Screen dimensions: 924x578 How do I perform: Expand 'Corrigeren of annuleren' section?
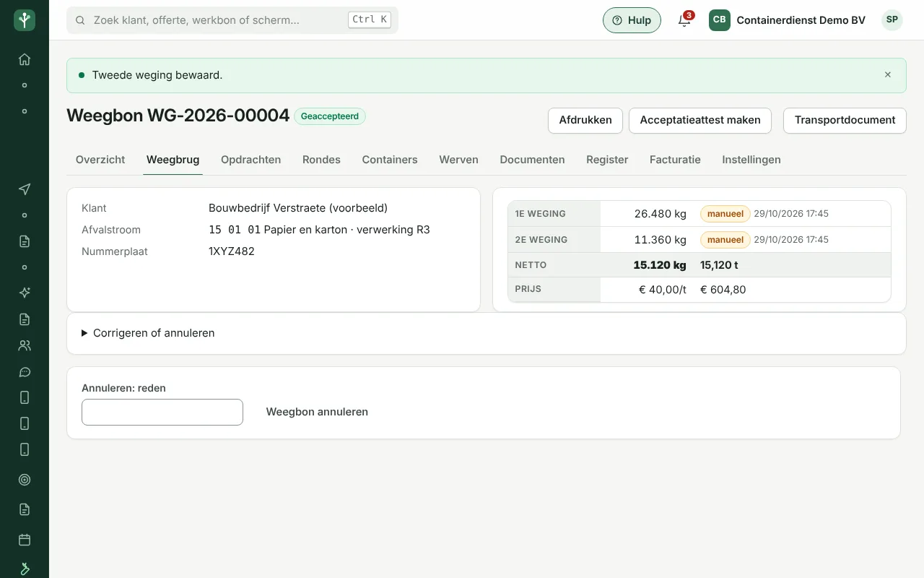point(148,333)
